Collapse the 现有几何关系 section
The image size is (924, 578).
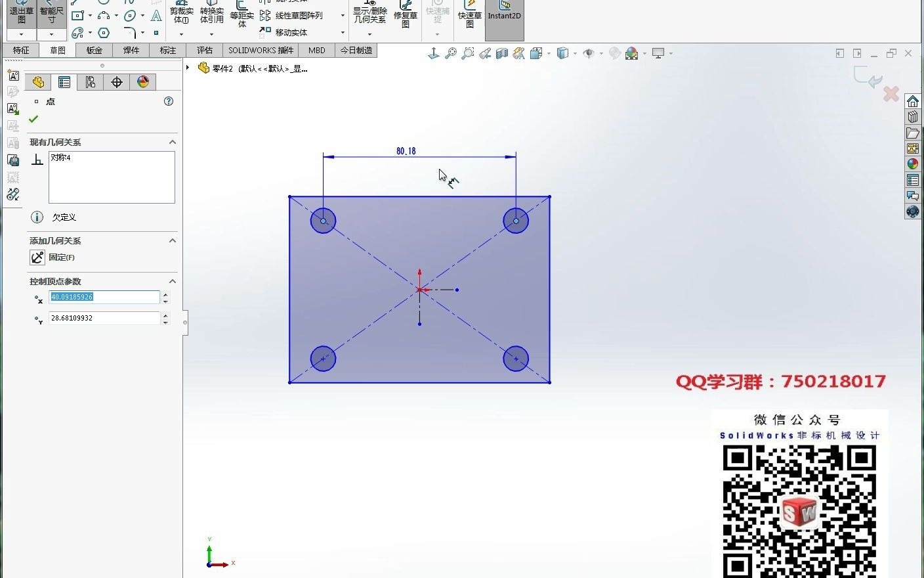tap(172, 142)
